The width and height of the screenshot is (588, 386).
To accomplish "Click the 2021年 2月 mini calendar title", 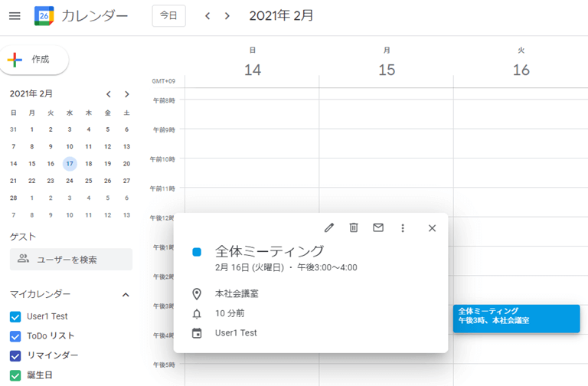I will (x=31, y=93).
